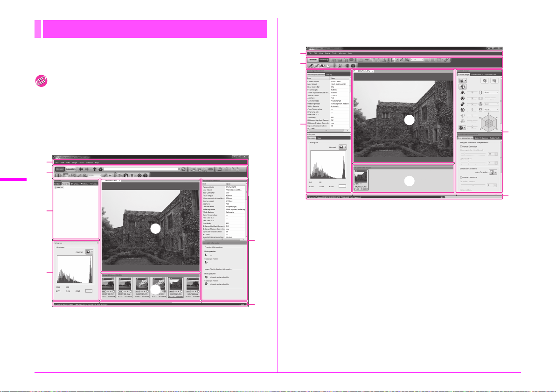Click the address path field in the Browser window
Image resolution: width=556 pixels, height=392 pixels.
click(141, 169)
